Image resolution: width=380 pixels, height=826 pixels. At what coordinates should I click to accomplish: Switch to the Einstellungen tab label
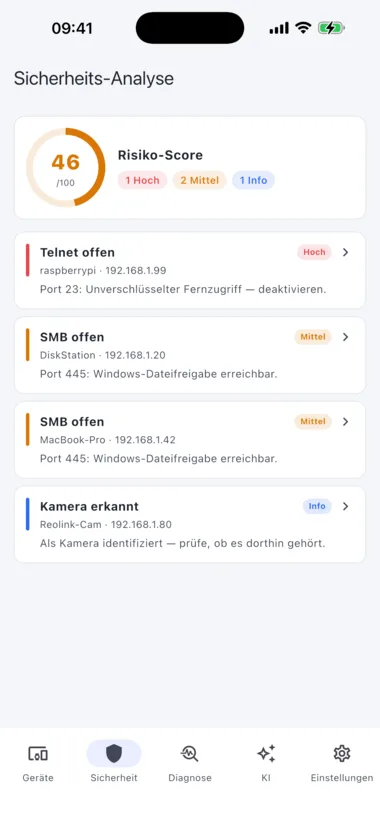(x=342, y=778)
